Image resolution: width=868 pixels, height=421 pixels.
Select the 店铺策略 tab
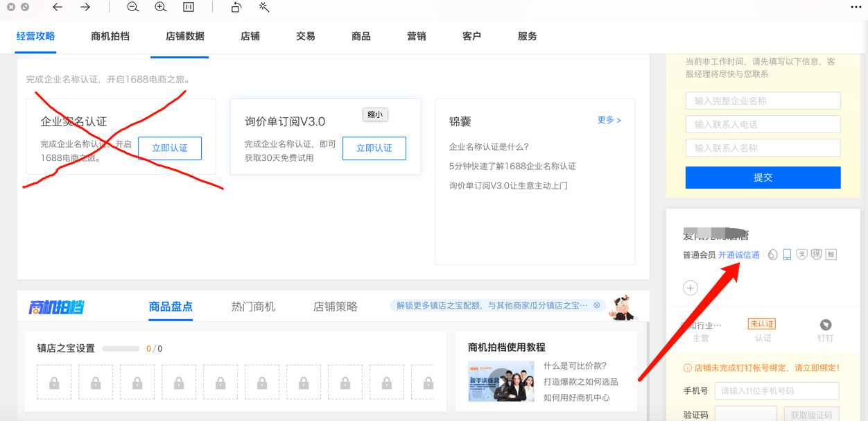click(x=336, y=307)
